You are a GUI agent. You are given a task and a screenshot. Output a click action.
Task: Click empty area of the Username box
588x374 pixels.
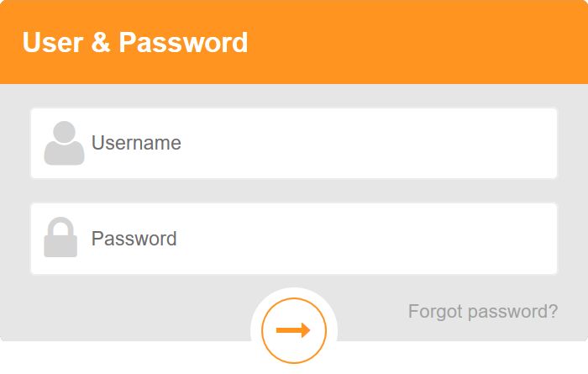(368, 144)
